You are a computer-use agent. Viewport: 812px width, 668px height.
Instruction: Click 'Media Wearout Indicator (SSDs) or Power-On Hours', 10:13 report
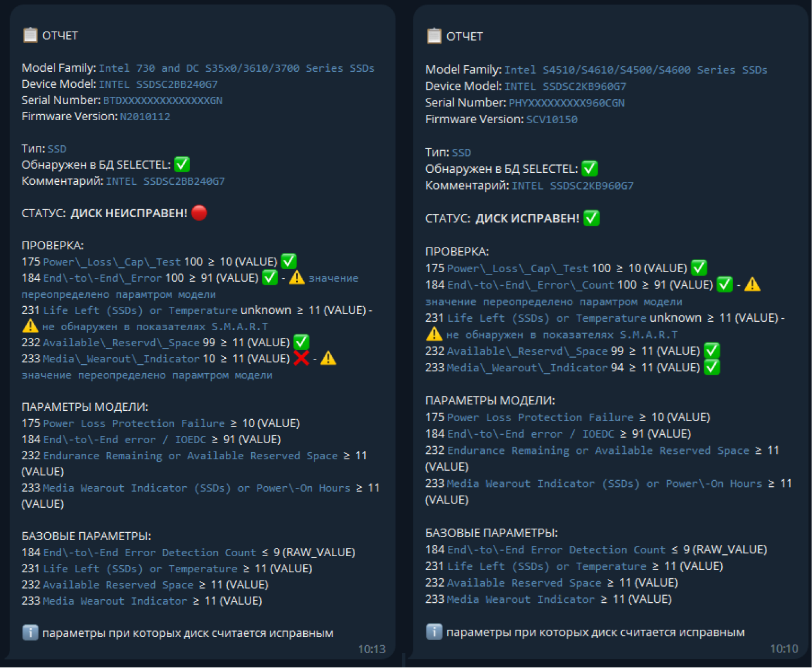197,488
